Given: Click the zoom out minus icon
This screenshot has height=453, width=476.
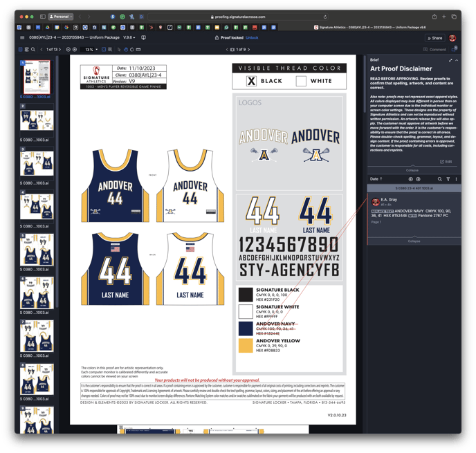Looking at the screenshot, I should 68,50.
